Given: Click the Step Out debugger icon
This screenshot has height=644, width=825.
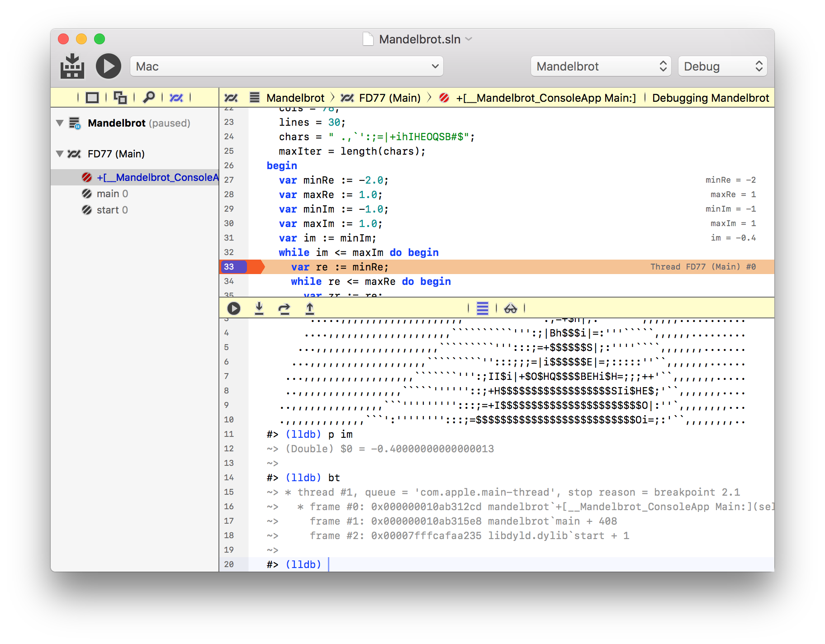Looking at the screenshot, I should (x=310, y=308).
